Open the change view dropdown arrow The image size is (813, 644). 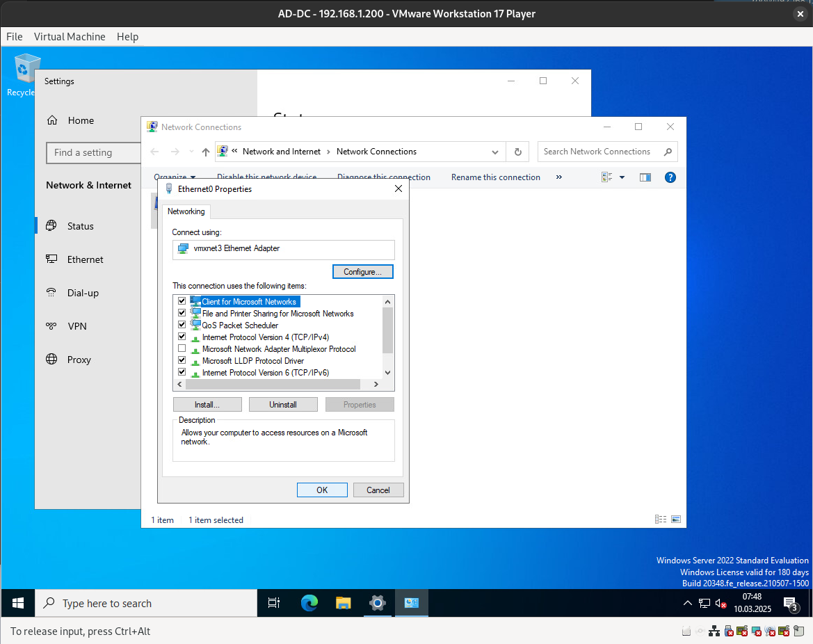click(x=622, y=177)
